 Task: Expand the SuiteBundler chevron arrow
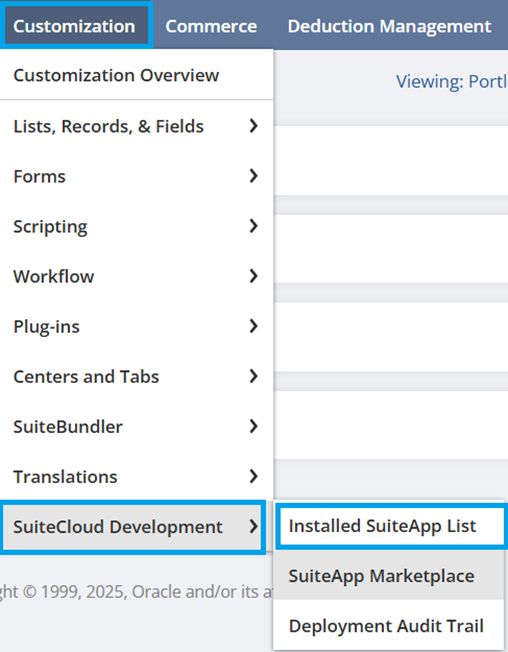[x=253, y=426]
